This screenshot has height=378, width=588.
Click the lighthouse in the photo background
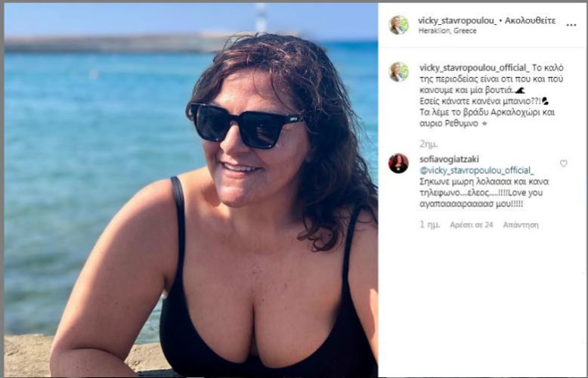coord(261,17)
